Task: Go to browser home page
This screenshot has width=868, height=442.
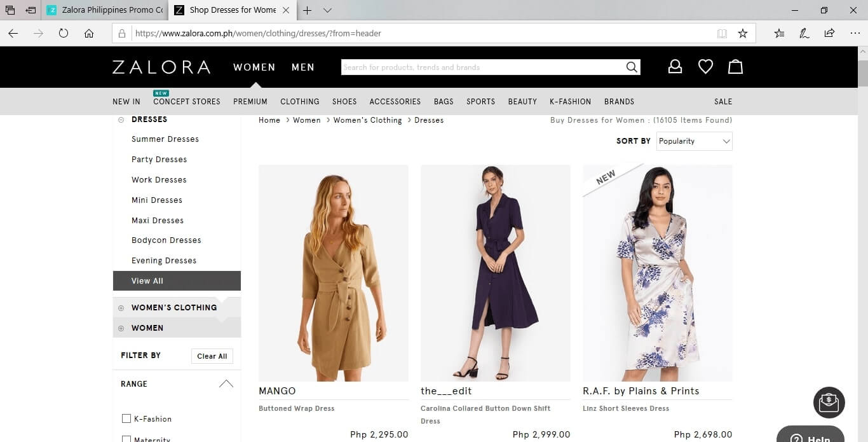Action: [89, 33]
